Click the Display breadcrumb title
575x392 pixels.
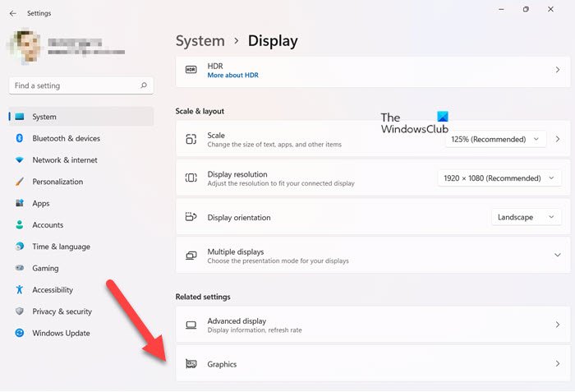pyautogui.click(x=273, y=41)
